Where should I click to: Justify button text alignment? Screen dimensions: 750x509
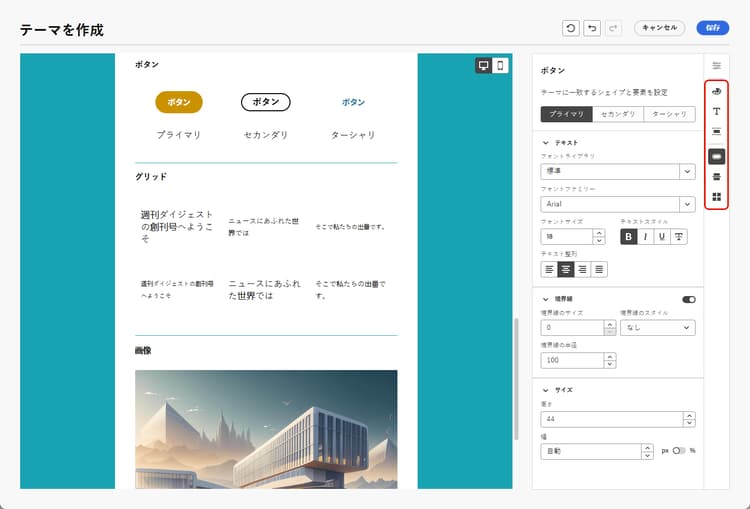pos(599,269)
